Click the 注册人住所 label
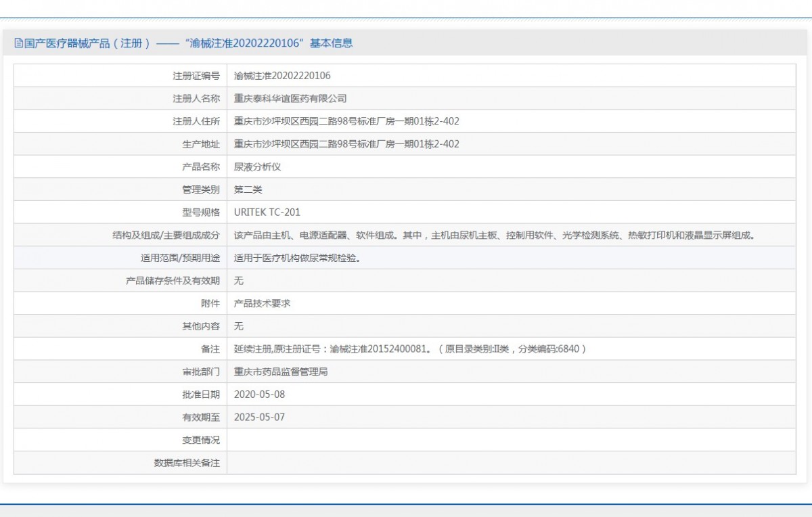812x517 pixels. pos(196,121)
